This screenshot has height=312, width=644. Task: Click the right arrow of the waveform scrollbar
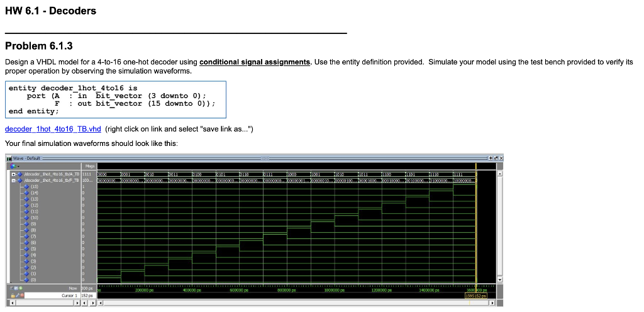pos(493,303)
